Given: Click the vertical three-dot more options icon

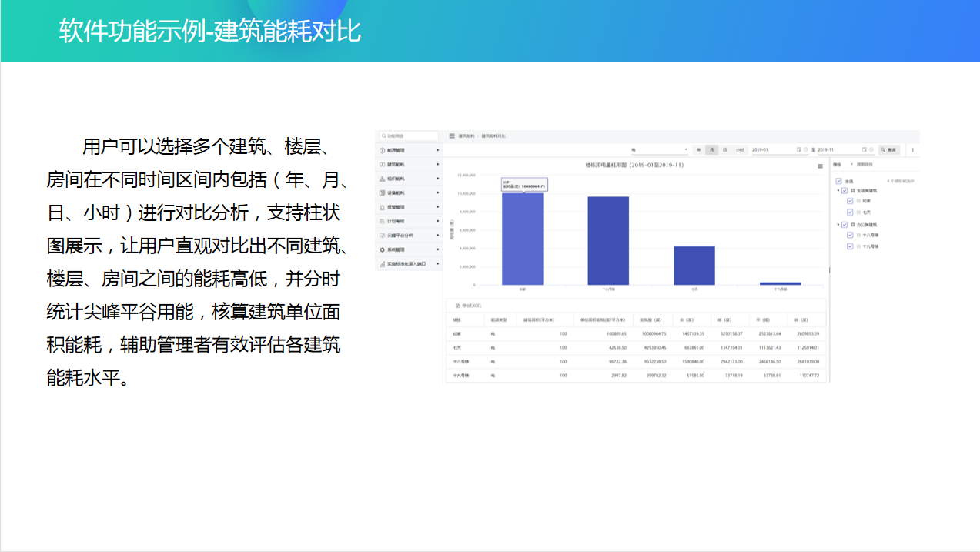Looking at the screenshot, I should click(x=913, y=150).
